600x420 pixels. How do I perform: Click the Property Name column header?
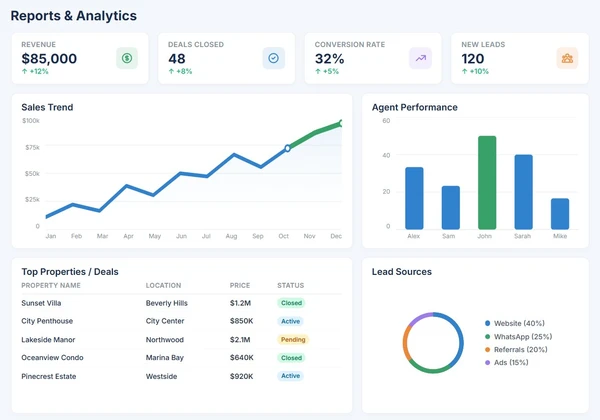pos(51,285)
